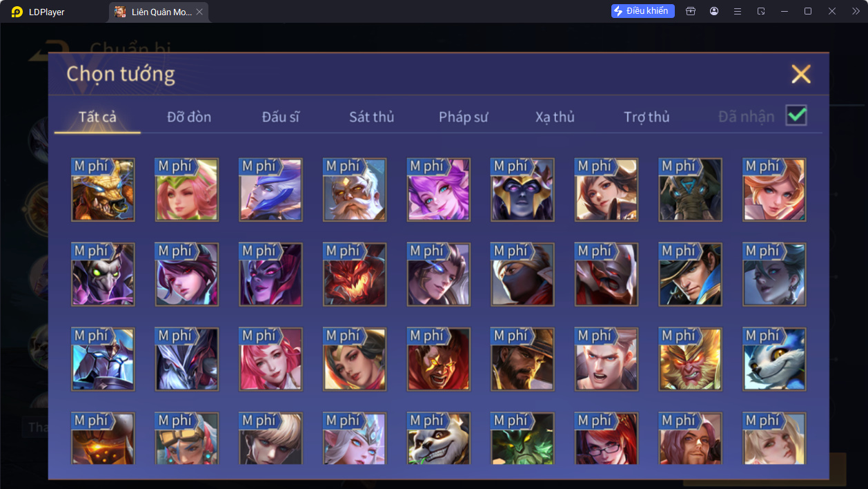The height and width of the screenshot is (489, 868).
Task: Select the masked ninja hero portrait
Action: 522,274
